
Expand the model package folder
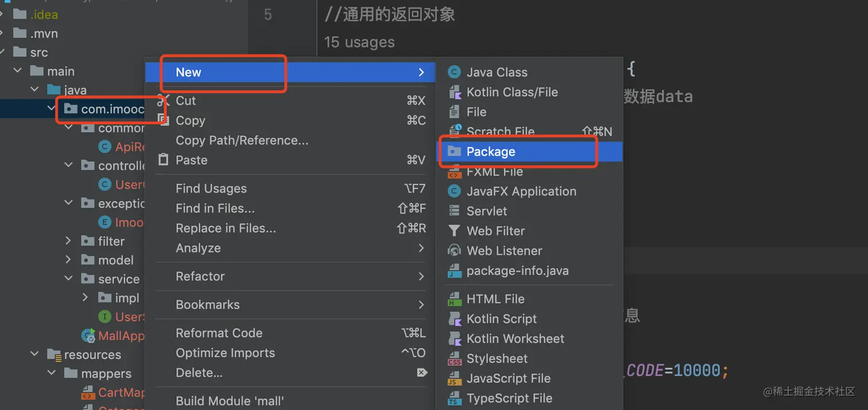click(x=68, y=260)
